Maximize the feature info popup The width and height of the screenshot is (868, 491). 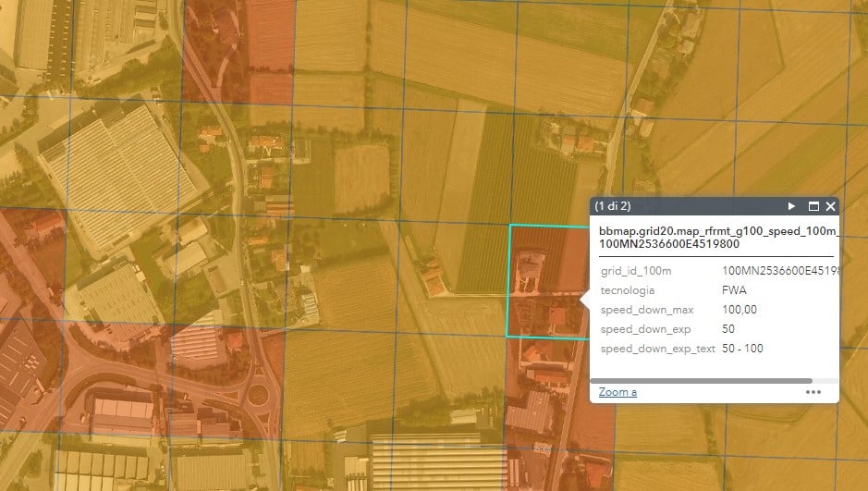[x=813, y=206]
